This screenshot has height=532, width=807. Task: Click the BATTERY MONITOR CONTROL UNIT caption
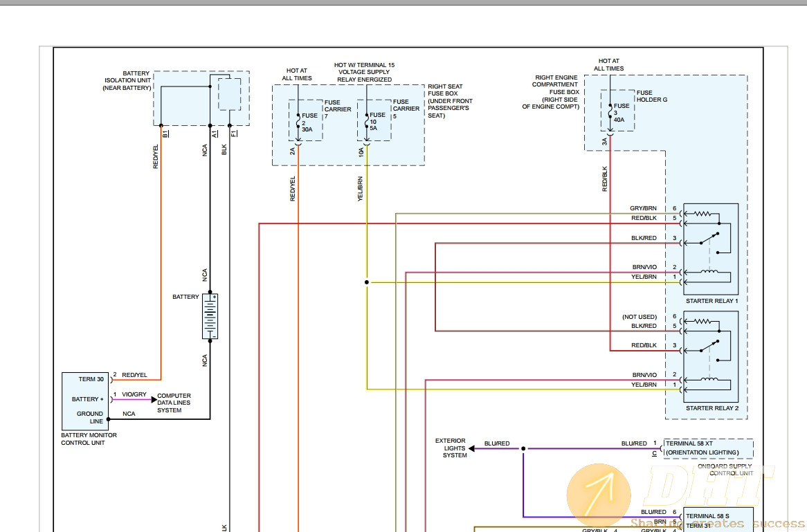click(x=89, y=439)
